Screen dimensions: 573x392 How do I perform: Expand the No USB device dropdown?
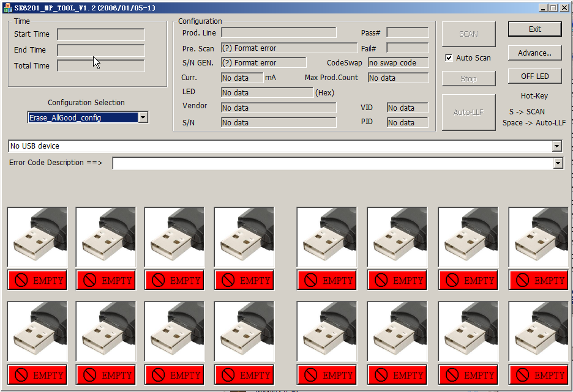tap(556, 146)
